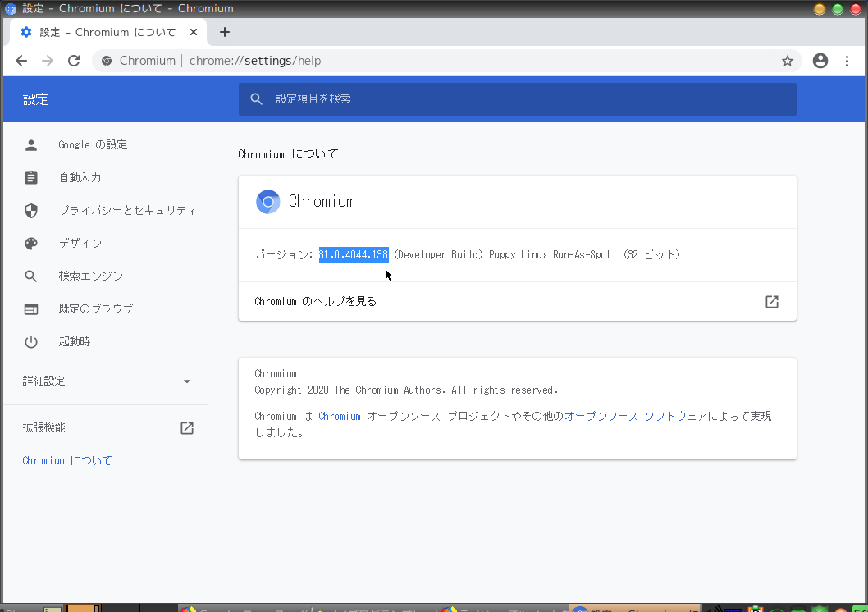Reload the current page
This screenshot has height=612, width=868.
click(x=74, y=60)
